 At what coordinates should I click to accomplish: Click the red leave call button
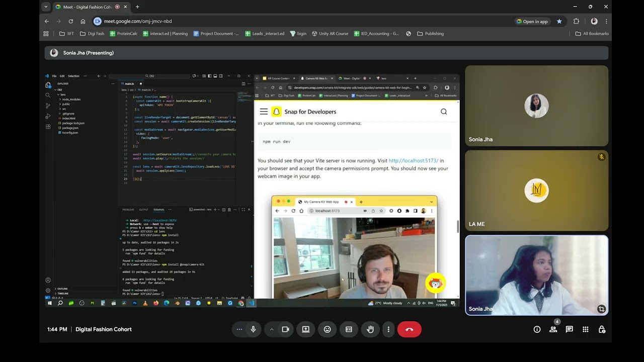410,329
